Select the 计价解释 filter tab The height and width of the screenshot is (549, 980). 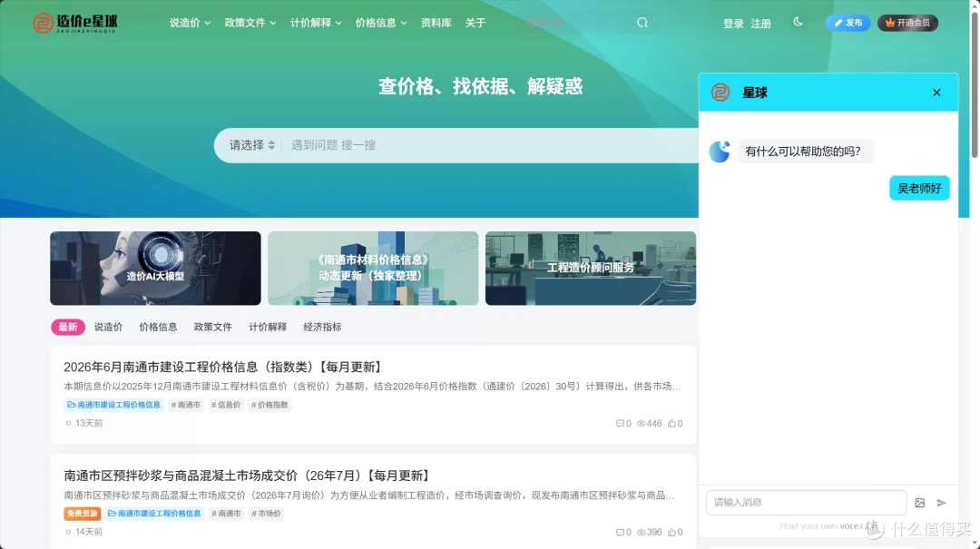coord(268,327)
